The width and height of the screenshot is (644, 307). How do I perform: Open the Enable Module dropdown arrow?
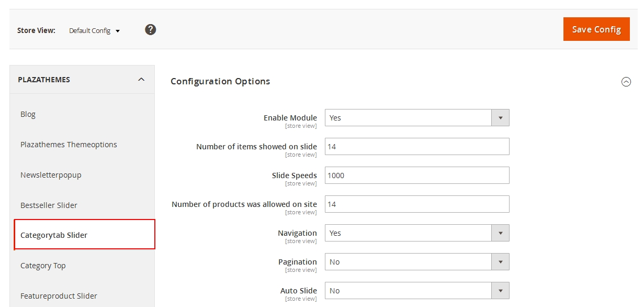tap(501, 117)
